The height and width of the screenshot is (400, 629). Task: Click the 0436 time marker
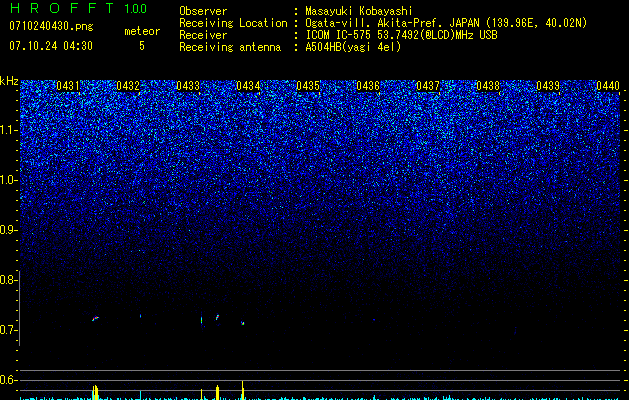point(368,85)
